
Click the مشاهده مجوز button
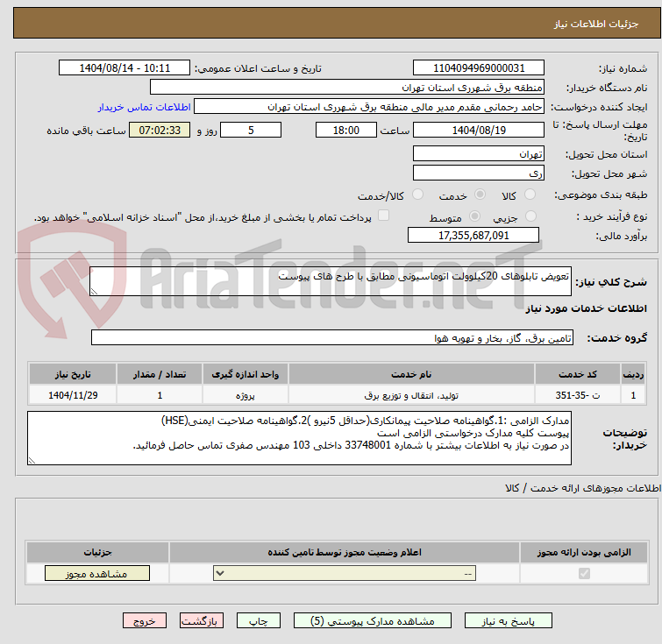[x=97, y=574]
